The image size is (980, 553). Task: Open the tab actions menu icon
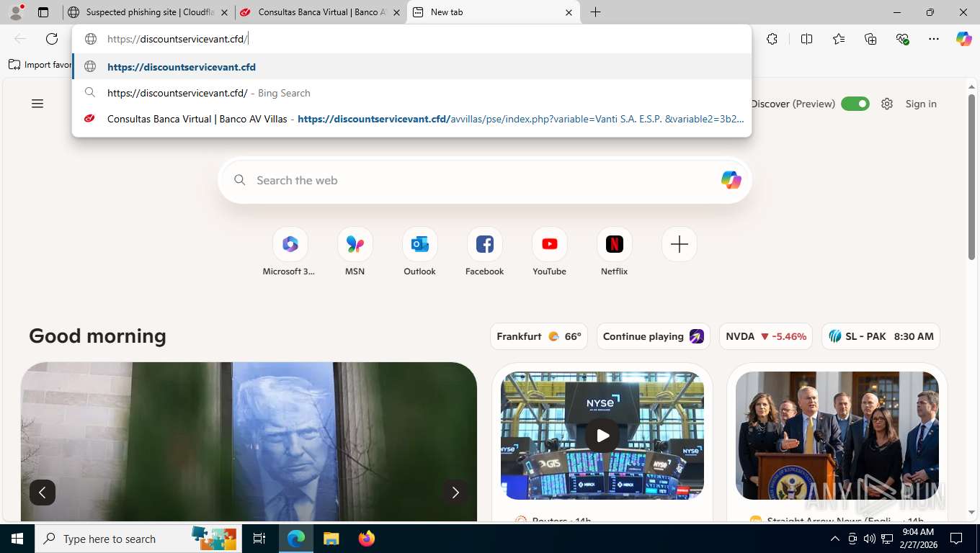43,12
